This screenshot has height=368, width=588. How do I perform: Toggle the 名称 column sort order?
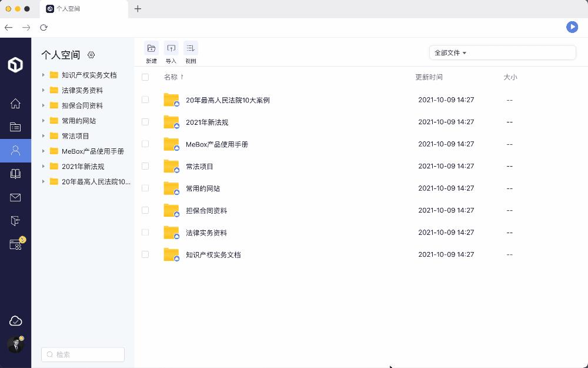pyautogui.click(x=173, y=77)
